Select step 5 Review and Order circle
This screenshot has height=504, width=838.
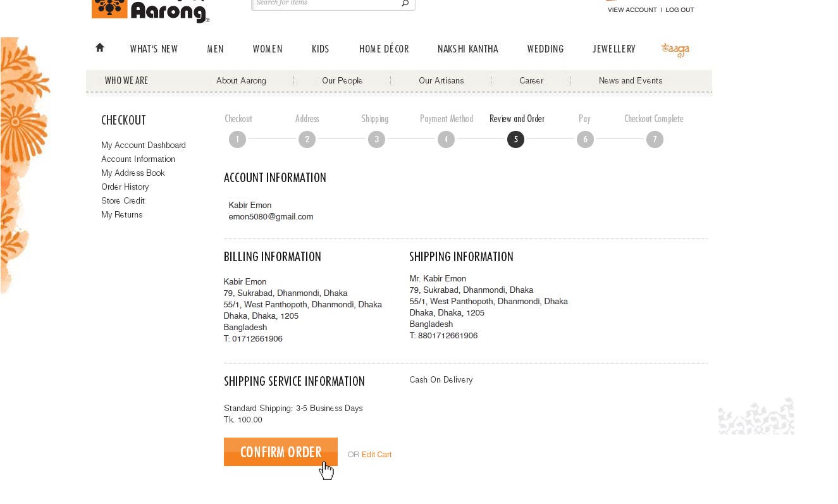click(515, 139)
